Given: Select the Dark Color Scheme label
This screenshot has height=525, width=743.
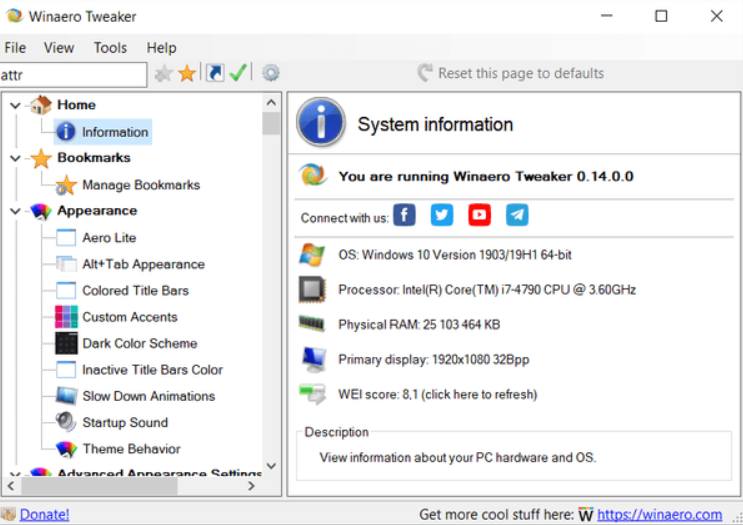Looking at the screenshot, I should click(x=140, y=343).
